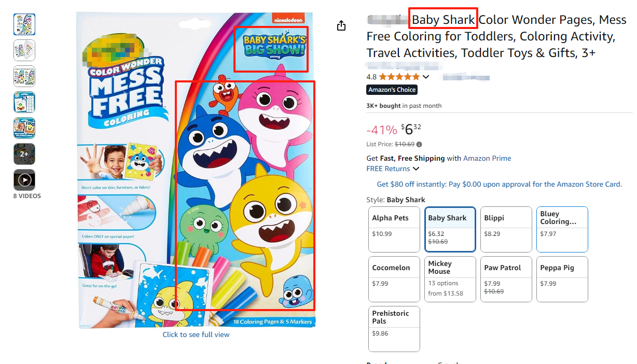Select the first product thumbnail image
637x364 pixels.
[x=24, y=24]
